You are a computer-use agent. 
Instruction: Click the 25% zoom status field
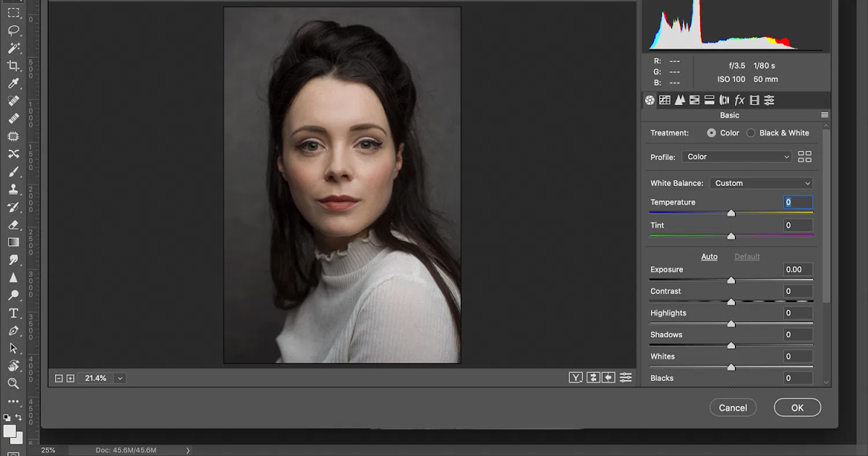click(48, 450)
